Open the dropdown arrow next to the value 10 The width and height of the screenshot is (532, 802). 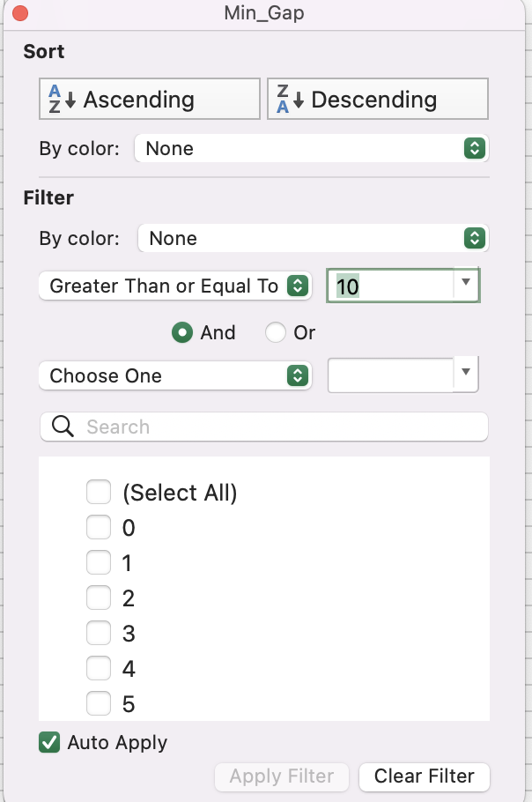click(466, 285)
